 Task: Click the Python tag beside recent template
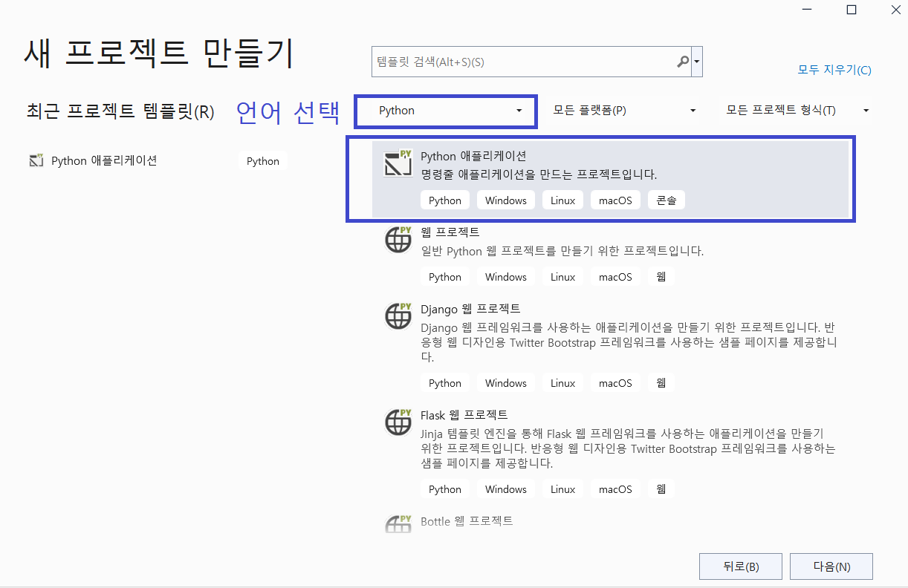(263, 161)
